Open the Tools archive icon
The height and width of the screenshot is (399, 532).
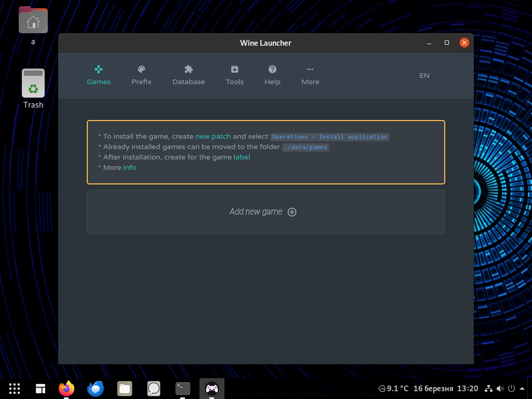tap(234, 69)
